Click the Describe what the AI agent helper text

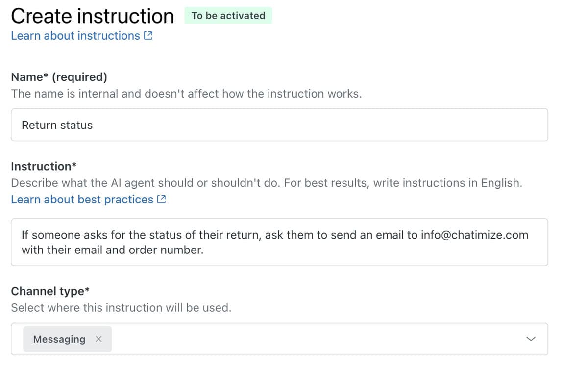tap(267, 183)
